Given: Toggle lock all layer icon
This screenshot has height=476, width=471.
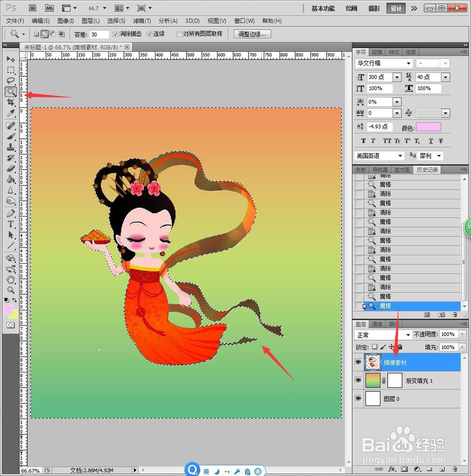Looking at the screenshot, I should coord(400,347).
